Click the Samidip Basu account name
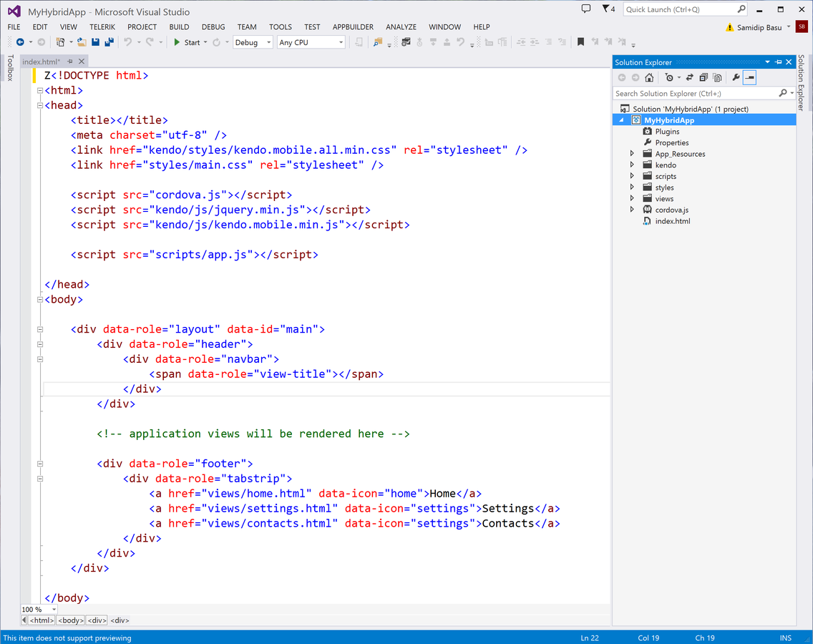 point(759,27)
